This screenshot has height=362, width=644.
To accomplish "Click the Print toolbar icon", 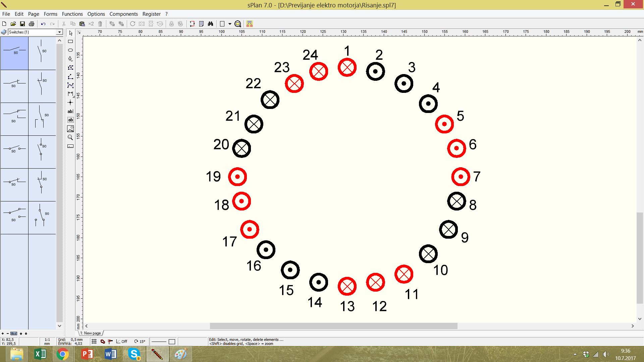I will coord(32,24).
